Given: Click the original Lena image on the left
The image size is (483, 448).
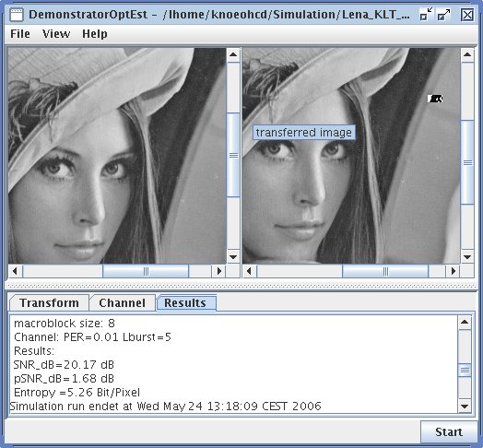Looking at the screenshot, I should [x=117, y=156].
